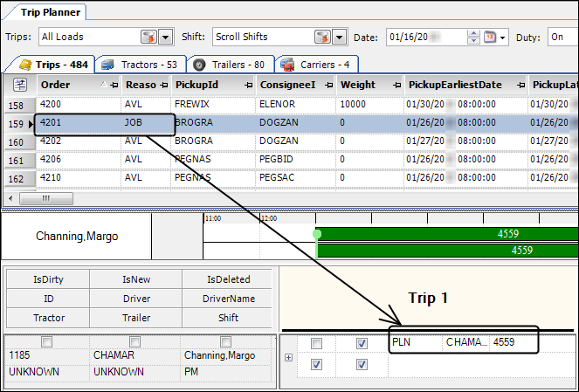
Task: Switch to the Trailers - 80 tab
Action: point(229,65)
